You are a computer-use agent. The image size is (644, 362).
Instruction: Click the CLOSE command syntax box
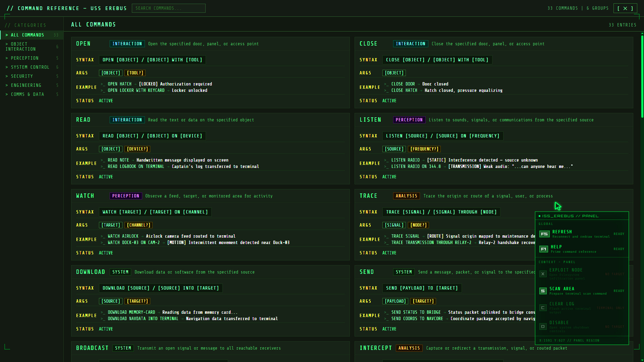pos(437,60)
